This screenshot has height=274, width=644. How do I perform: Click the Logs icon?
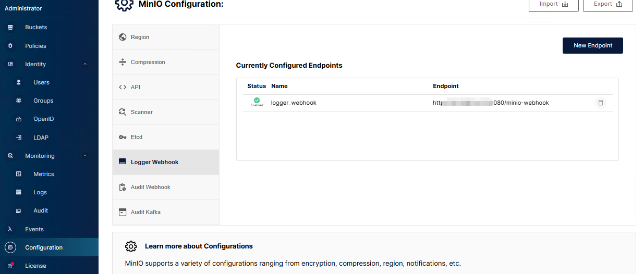point(19,192)
